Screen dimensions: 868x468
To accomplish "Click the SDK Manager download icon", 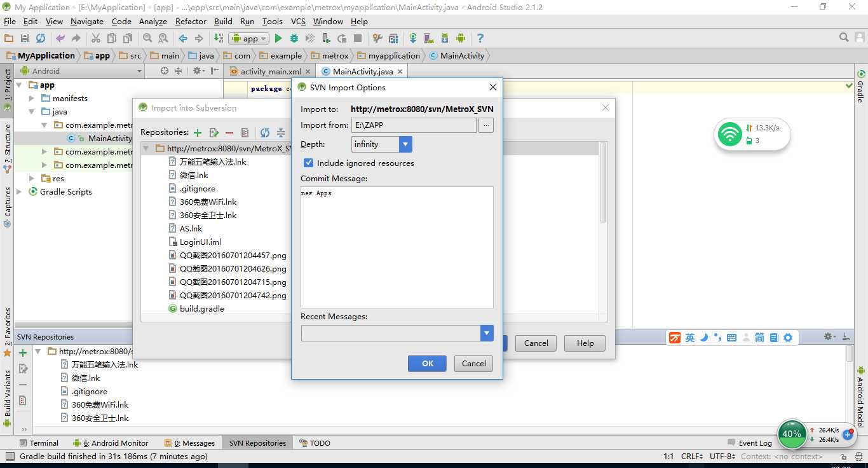I will click(x=445, y=38).
